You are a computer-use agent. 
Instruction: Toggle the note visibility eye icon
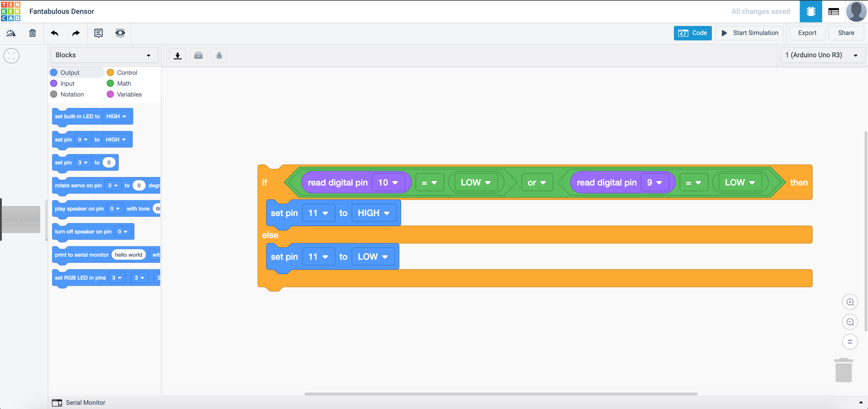(x=120, y=33)
